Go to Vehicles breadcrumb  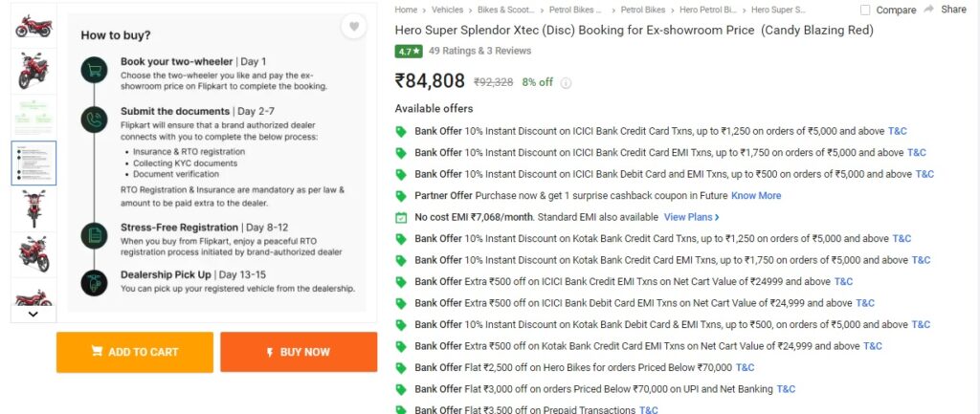pyautogui.click(x=448, y=10)
